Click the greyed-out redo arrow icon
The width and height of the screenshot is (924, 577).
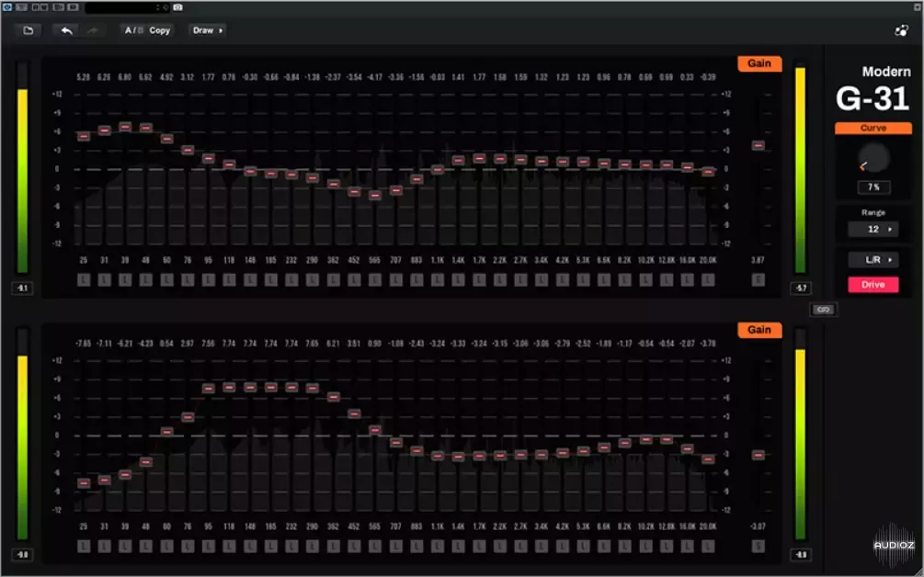[x=93, y=30]
